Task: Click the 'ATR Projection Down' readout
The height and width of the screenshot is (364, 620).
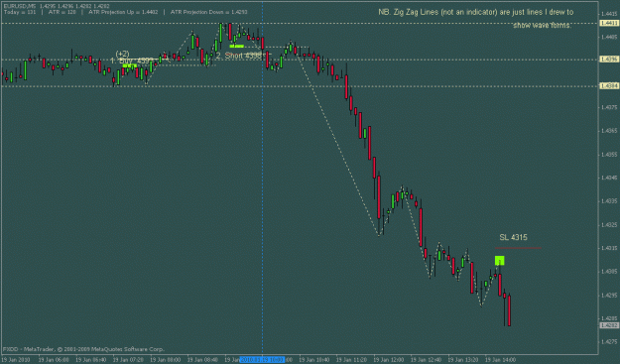Action: [x=209, y=12]
